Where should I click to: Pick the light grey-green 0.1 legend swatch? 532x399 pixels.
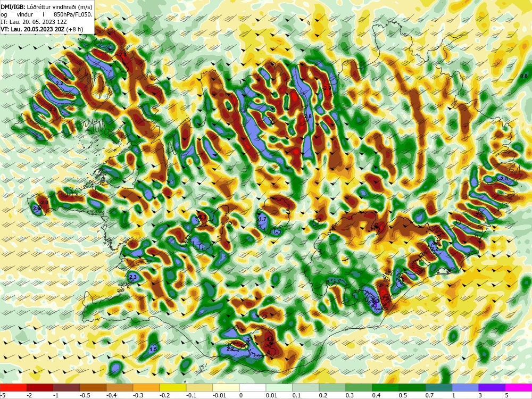coord(306,387)
